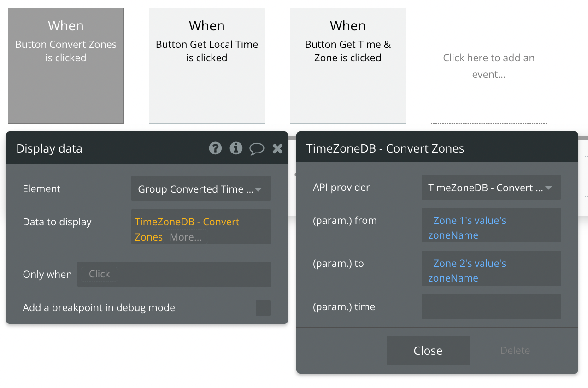Open the comment bubble icon
The height and width of the screenshot is (388, 588).
[257, 148]
